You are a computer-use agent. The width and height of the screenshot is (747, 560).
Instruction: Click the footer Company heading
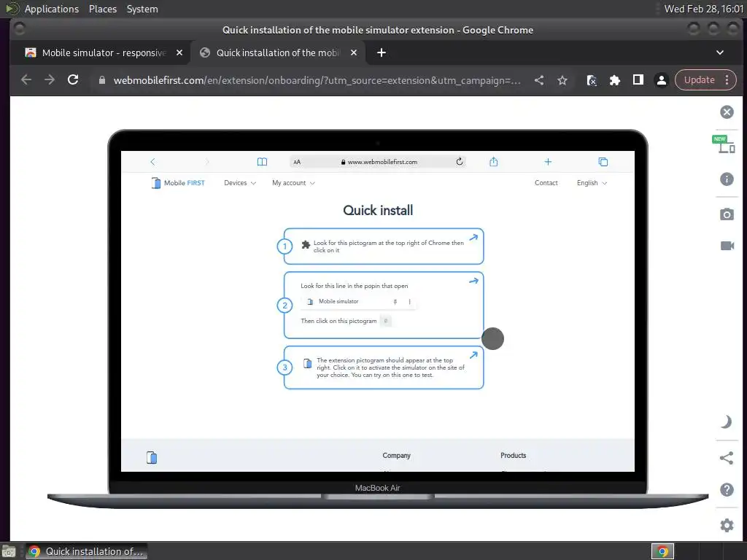[x=396, y=455]
